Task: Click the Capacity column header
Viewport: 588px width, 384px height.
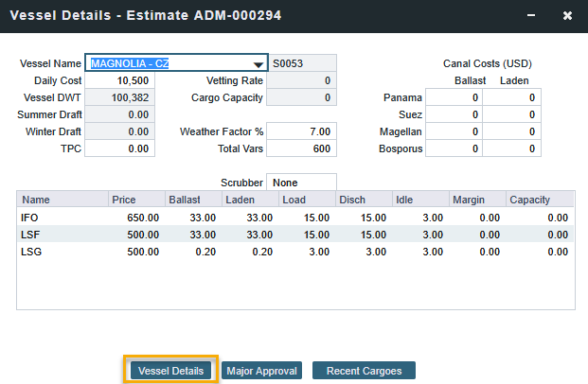Action: pos(539,200)
